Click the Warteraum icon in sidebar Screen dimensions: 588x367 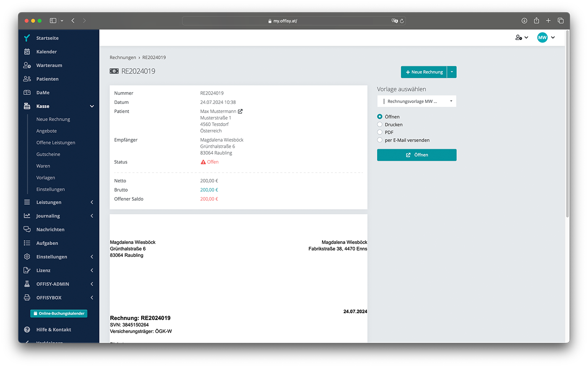coord(27,65)
